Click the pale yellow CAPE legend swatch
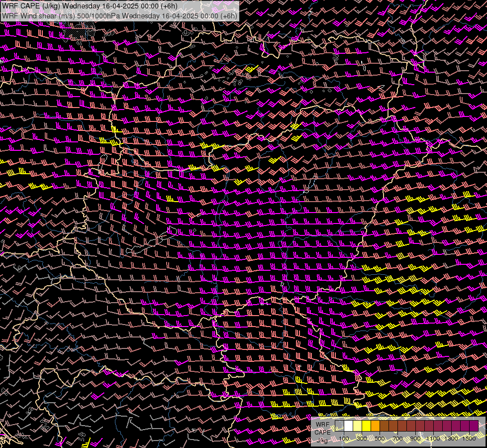The image size is (487, 448). click(x=358, y=426)
